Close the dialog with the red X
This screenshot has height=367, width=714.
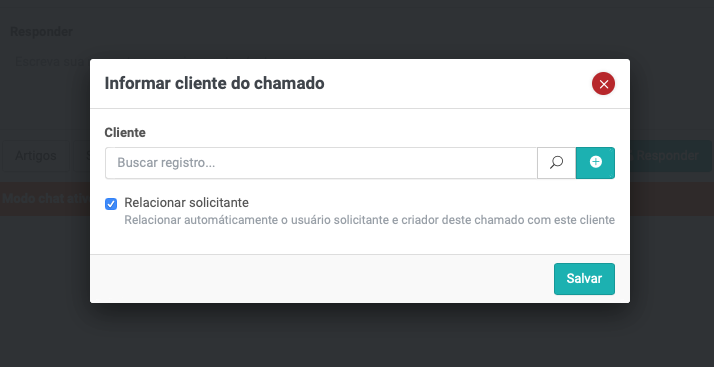[x=603, y=84]
